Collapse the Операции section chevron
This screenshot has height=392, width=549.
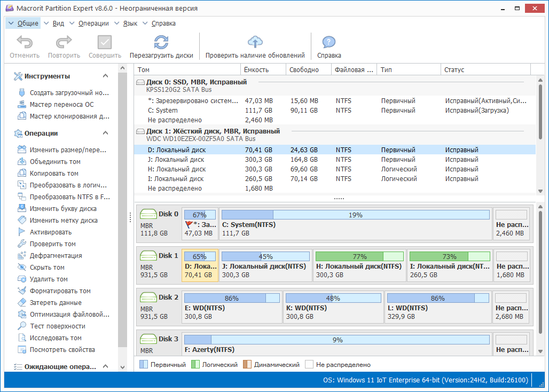coord(105,133)
